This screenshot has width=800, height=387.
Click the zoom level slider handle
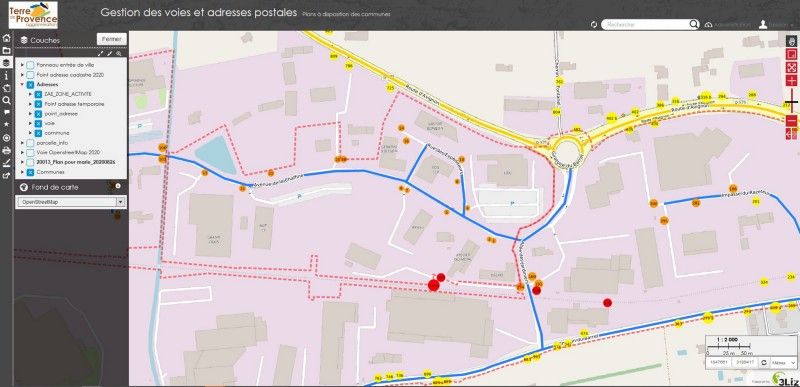coord(791,102)
